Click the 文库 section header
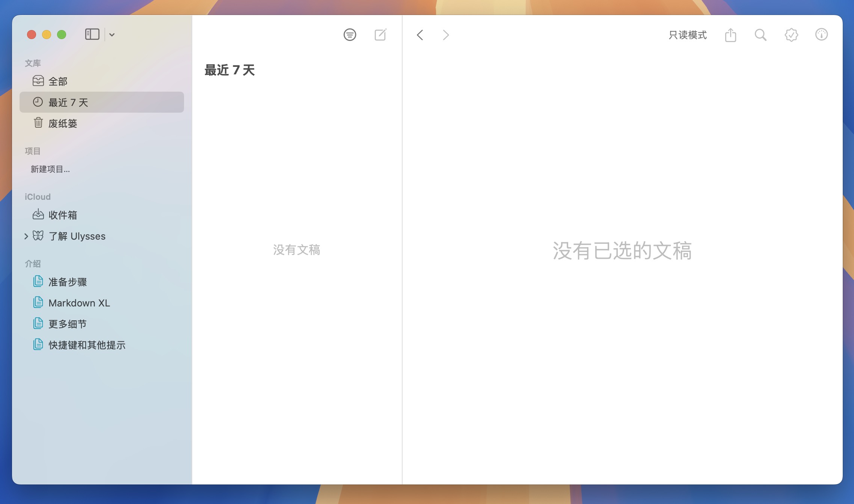This screenshot has width=854, height=504. tap(33, 63)
